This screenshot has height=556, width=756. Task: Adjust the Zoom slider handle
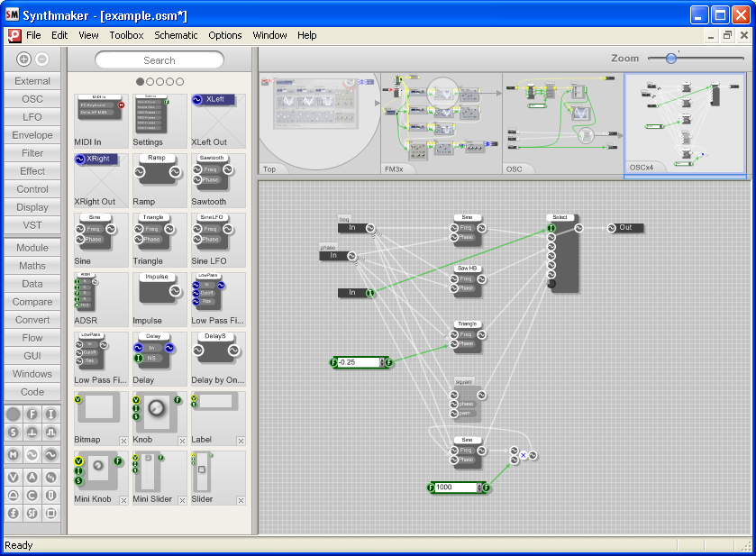click(x=670, y=59)
